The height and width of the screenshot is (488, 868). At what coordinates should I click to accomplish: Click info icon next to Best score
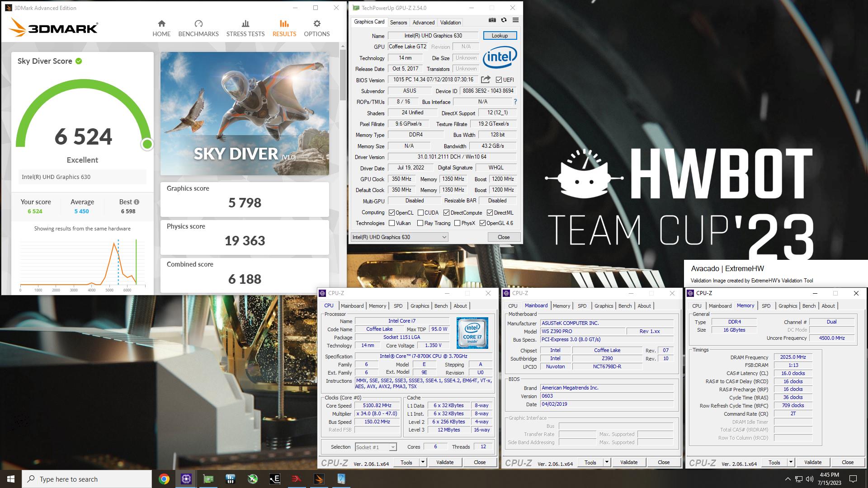pos(137,202)
